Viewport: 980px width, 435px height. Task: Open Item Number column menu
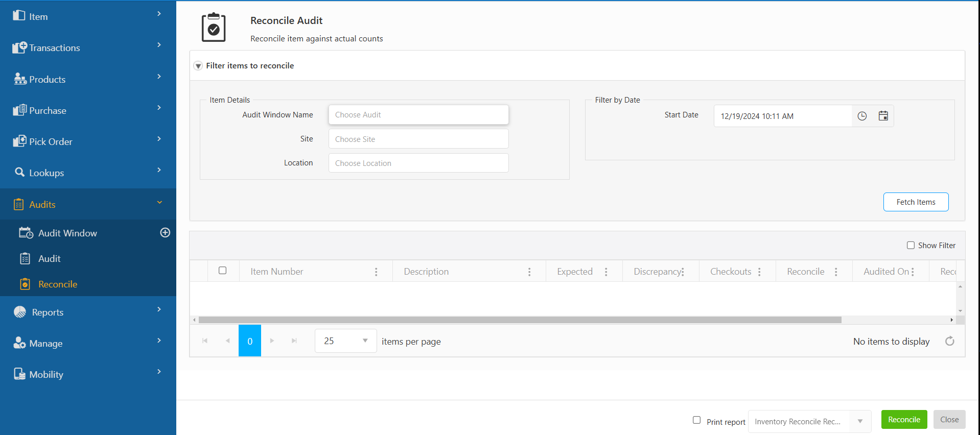click(x=376, y=272)
